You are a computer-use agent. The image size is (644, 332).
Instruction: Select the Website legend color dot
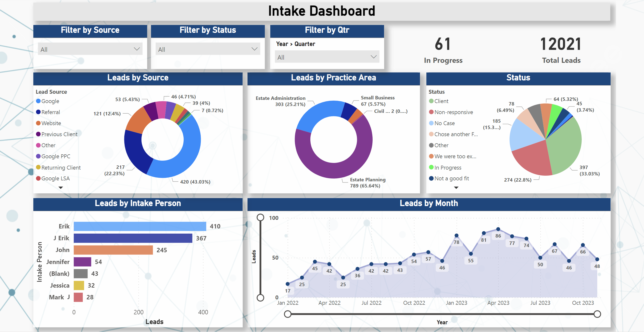(x=38, y=123)
